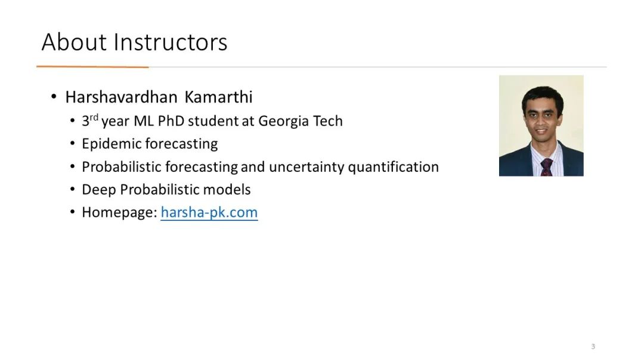This screenshot has height=363, width=644.
Task: Click the slide number 3
Action: click(593, 346)
